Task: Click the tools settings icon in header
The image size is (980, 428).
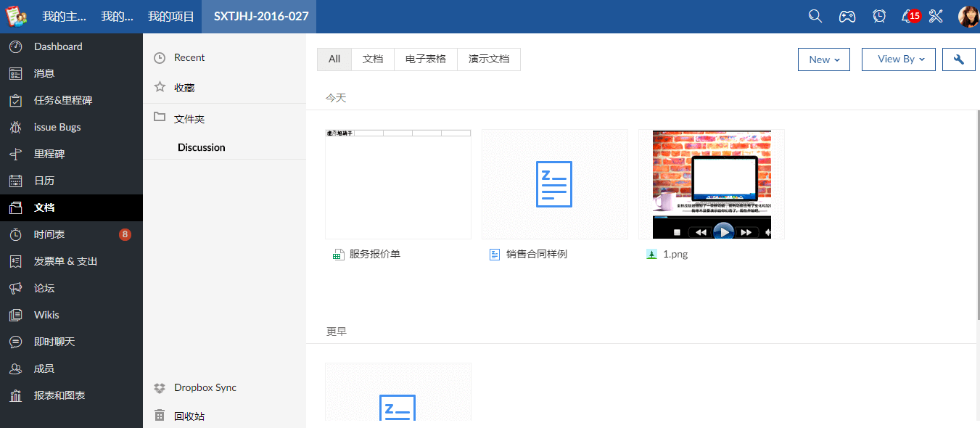Action: pyautogui.click(x=936, y=16)
